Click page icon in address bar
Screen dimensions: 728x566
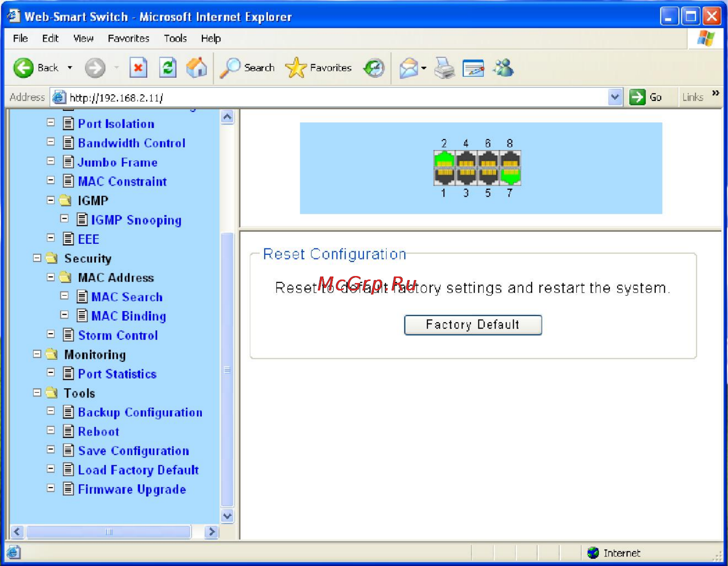pos(59,97)
